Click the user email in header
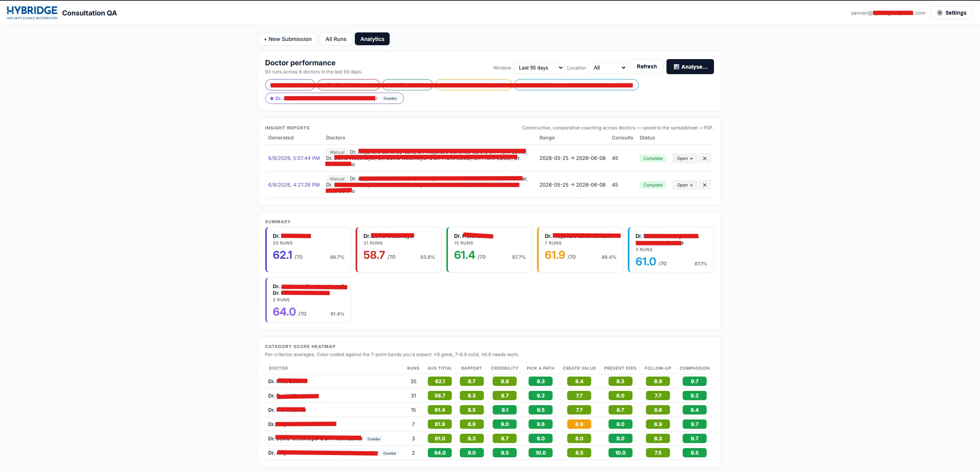The width and height of the screenshot is (980, 472). coord(888,13)
